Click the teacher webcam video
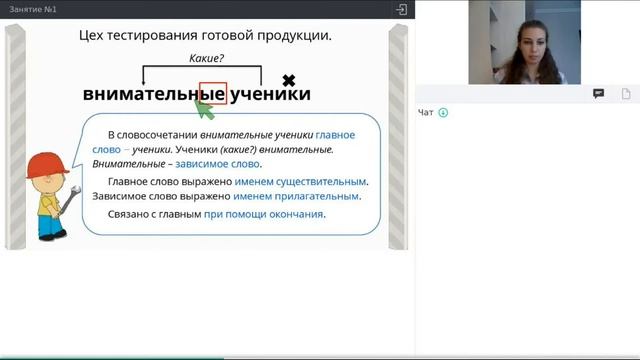This screenshot has height=360, width=640. [x=524, y=42]
